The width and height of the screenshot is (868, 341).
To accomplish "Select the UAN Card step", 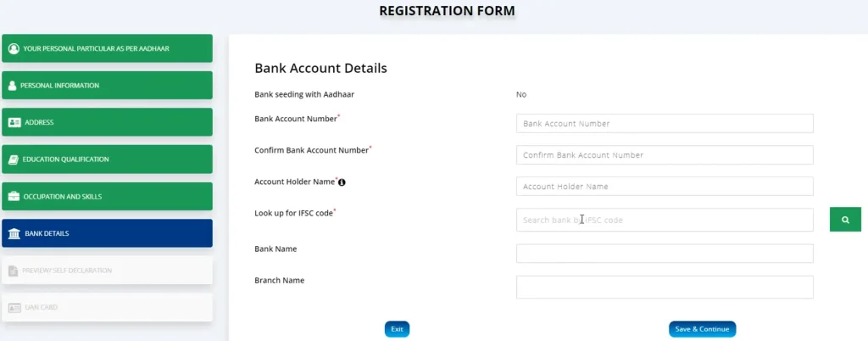I will [x=106, y=307].
